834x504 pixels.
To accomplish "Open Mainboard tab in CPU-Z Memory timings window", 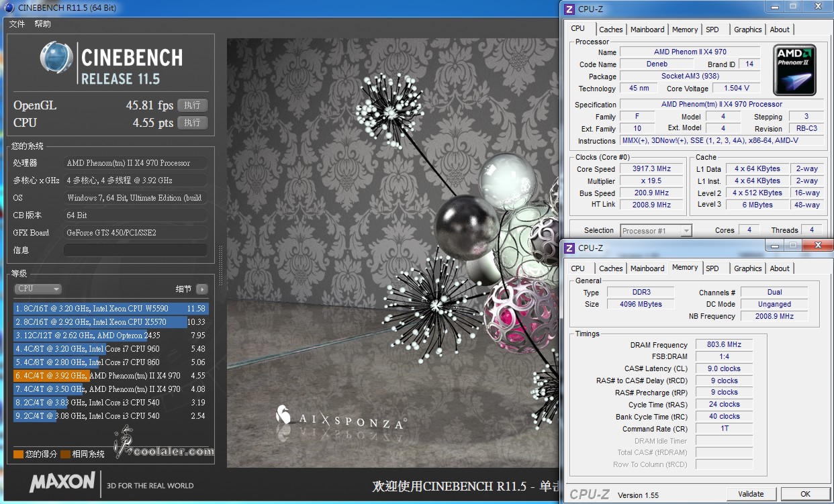I will [647, 268].
